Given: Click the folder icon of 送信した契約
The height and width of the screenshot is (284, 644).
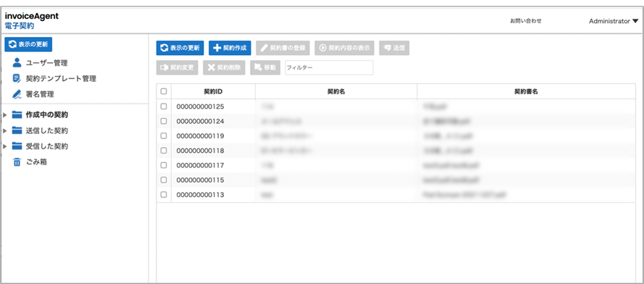Looking at the screenshot, I should click(x=17, y=130).
